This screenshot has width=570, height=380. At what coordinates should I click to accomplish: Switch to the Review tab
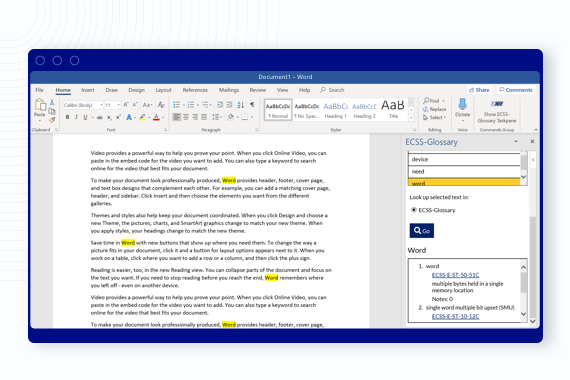tap(258, 90)
